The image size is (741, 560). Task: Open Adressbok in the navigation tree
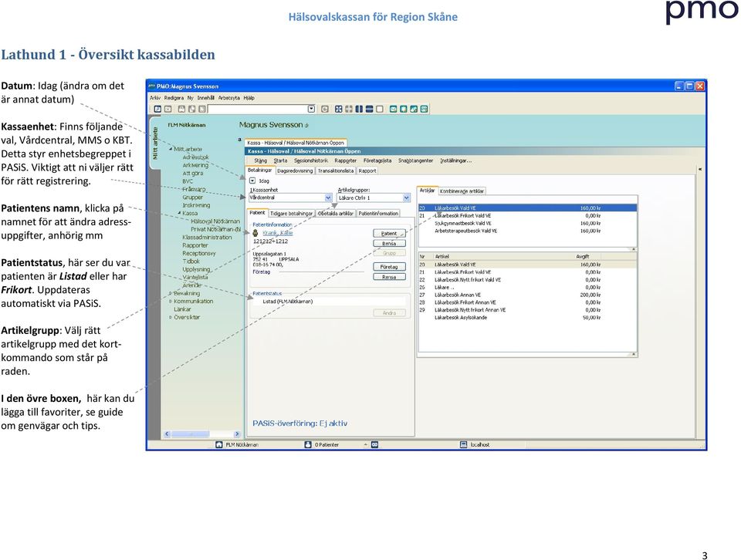[x=195, y=157]
